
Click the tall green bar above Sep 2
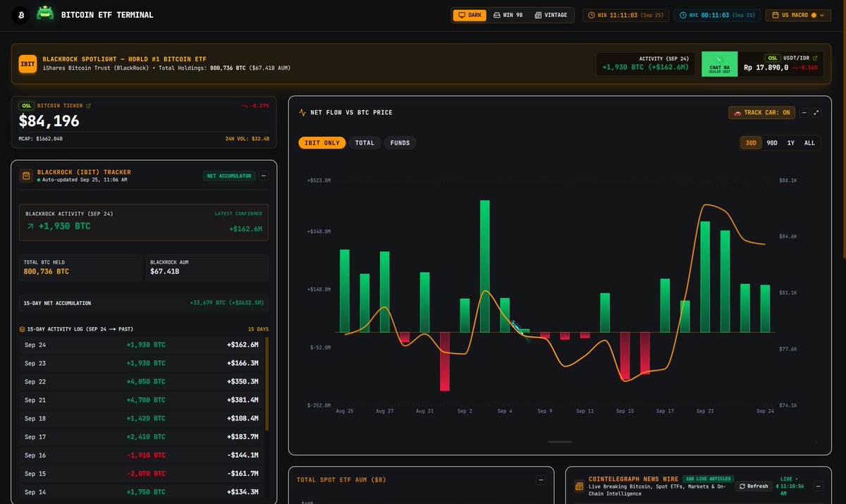tap(485, 266)
